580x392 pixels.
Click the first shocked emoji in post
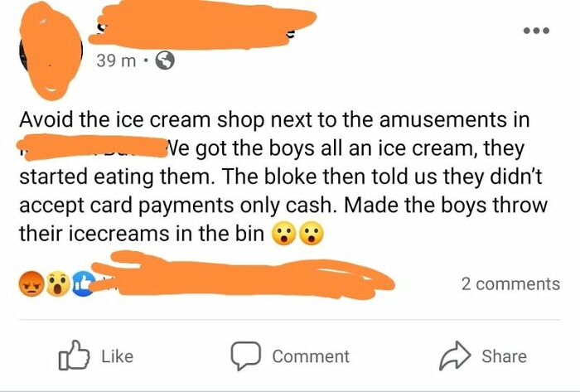(283, 234)
